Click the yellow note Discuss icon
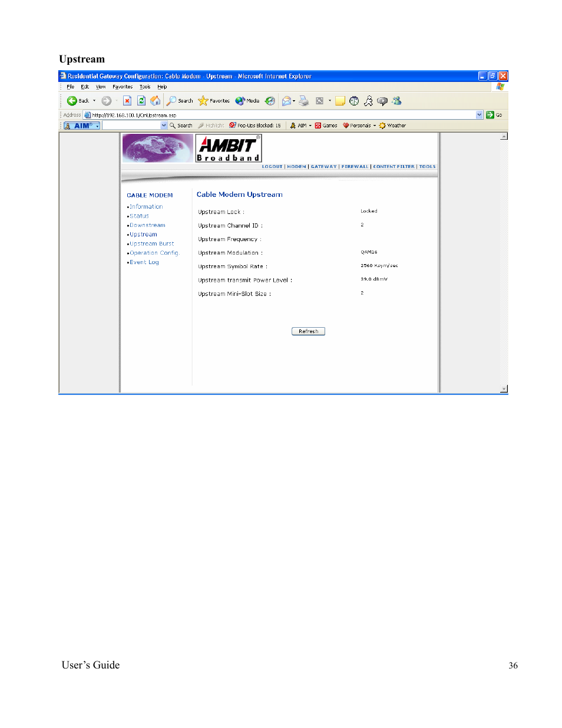Image resolution: width=562 pixels, height=728 pixels. click(340, 101)
